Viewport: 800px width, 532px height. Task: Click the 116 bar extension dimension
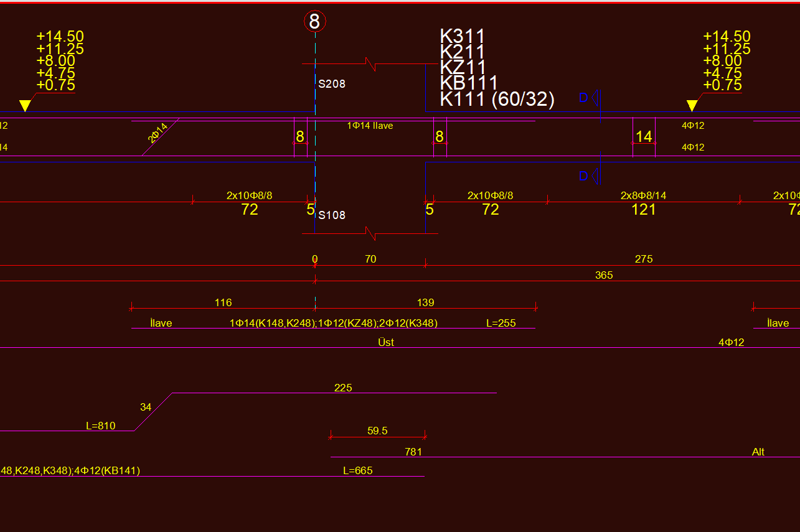click(223, 302)
